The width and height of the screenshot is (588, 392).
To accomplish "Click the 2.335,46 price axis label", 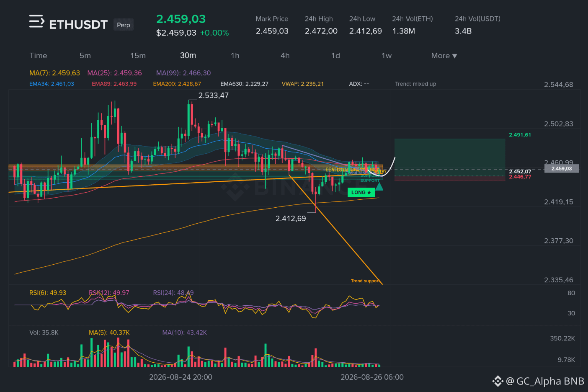I will click(x=559, y=280).
